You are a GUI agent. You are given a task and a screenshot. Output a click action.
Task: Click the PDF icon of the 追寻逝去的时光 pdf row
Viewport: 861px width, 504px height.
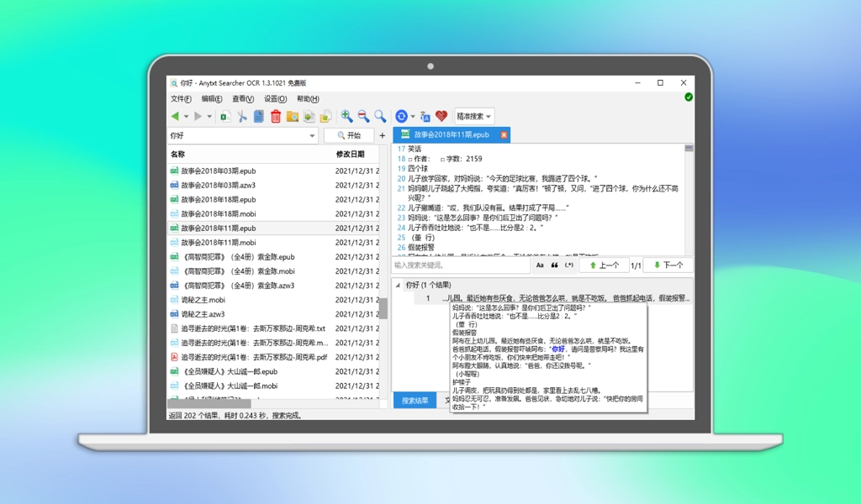click(x=174, y=357)
